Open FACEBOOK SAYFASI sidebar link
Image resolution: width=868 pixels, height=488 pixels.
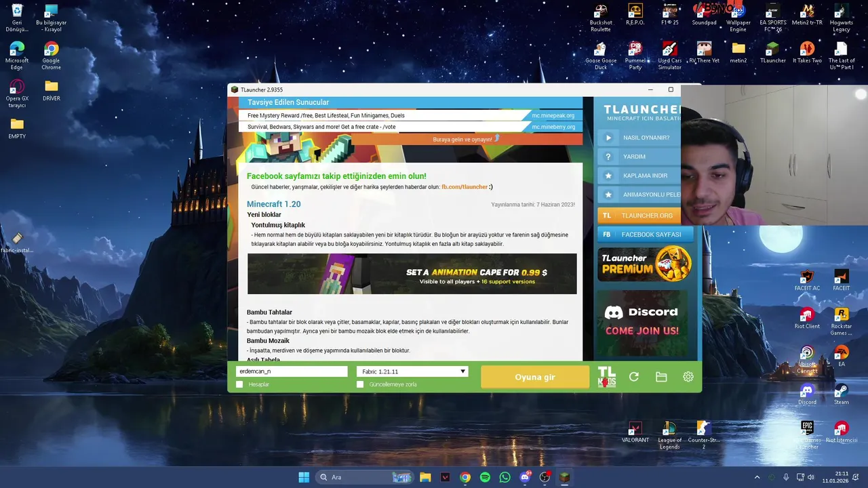coord(646,235)
